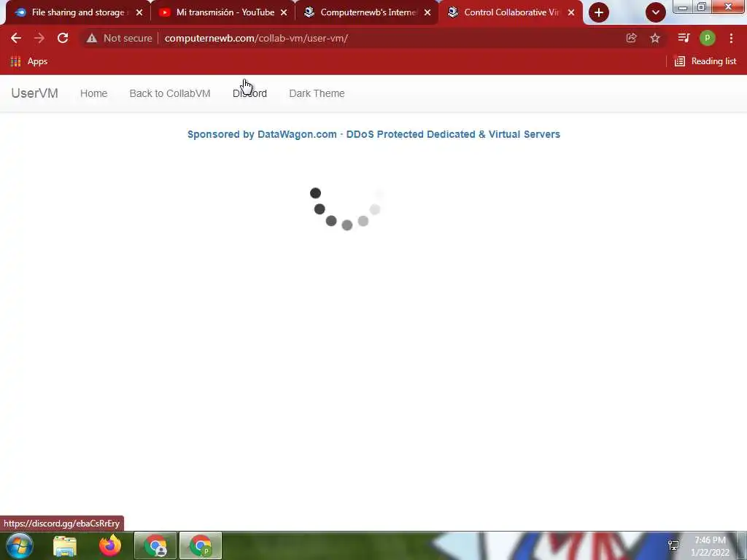Open File Explorer from taskbar
The height and width of the screenshot is (560, 747).
click(x=65, y=545)
